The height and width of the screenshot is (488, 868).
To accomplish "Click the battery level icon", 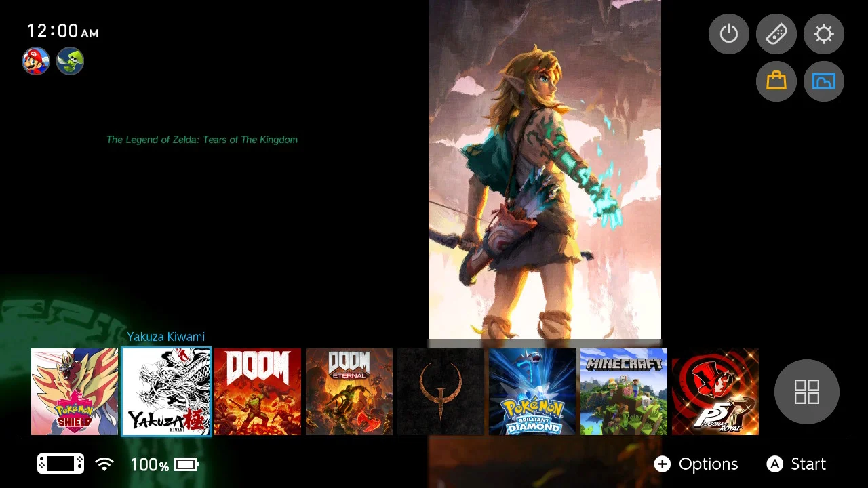I will click(x=186, y=464).
